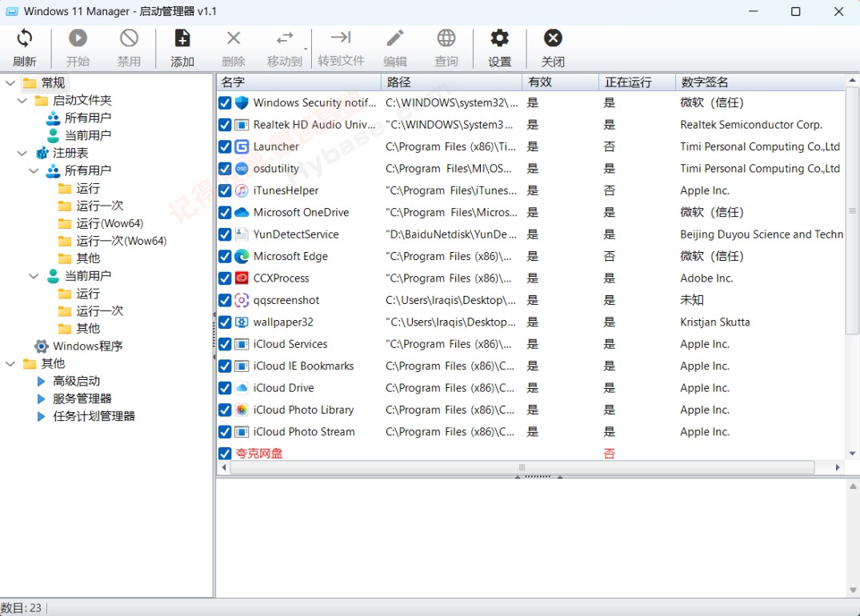860x616 pixels.
Task: Click the horizontal scrollbar right arrow
Action: click(x=837, y=467)
